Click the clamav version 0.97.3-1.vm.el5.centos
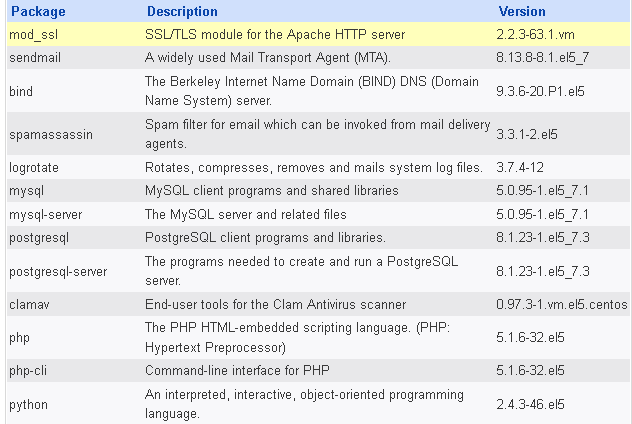Viewport: 632px width, 424px height. coord(561,304)
